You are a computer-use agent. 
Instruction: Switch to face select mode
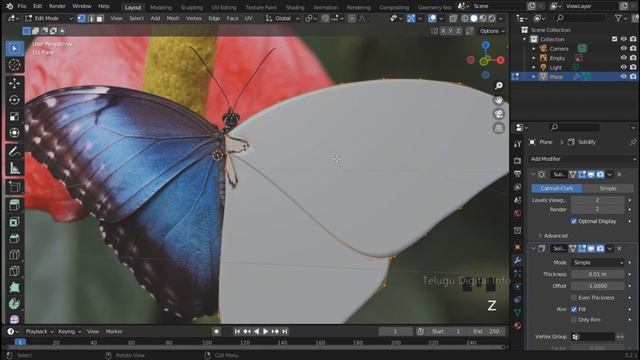[100, 18]
